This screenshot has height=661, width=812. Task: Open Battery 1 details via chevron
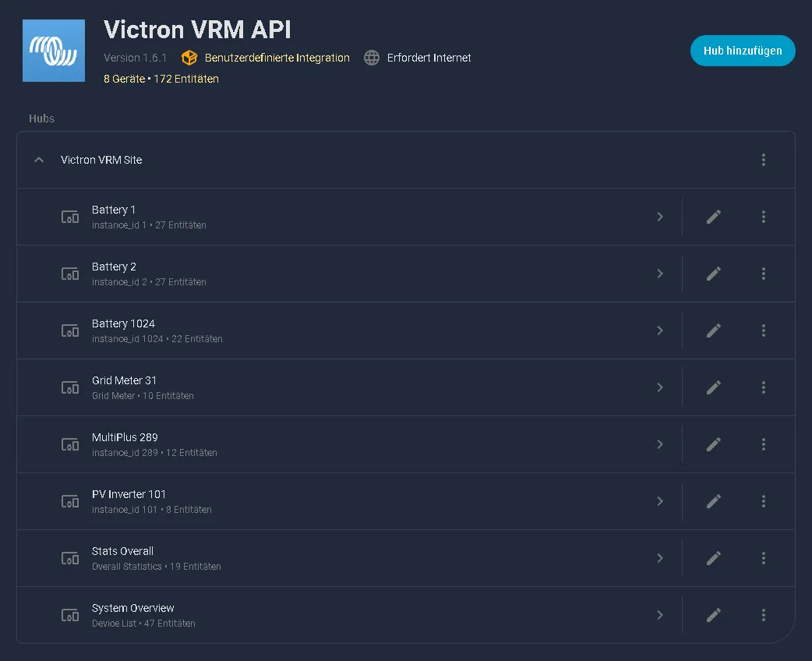coord(660,217)
